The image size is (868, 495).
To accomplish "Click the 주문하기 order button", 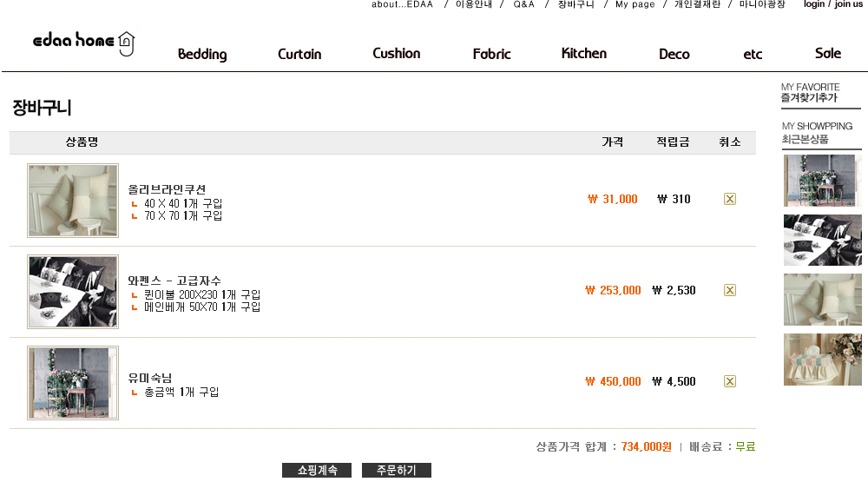I will (397, 470).
